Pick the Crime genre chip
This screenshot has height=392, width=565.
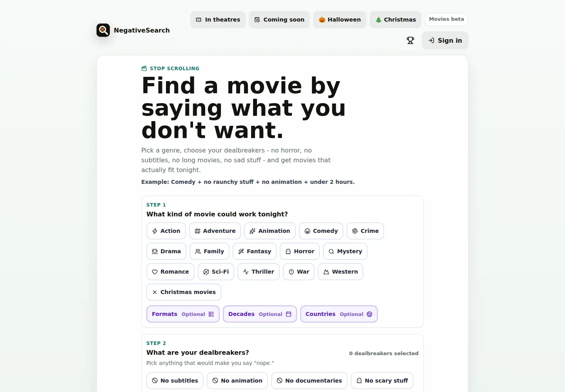[365, 231]
